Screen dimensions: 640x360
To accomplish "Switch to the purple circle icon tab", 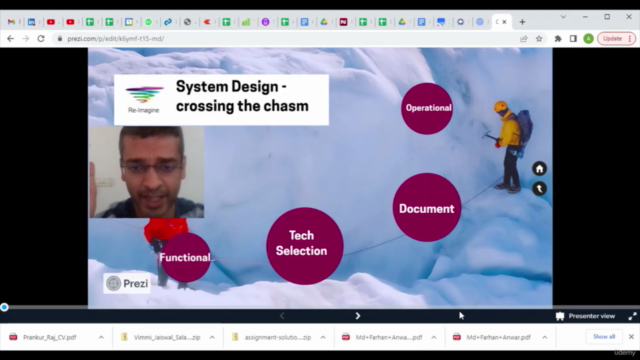I will click(265, 22).
